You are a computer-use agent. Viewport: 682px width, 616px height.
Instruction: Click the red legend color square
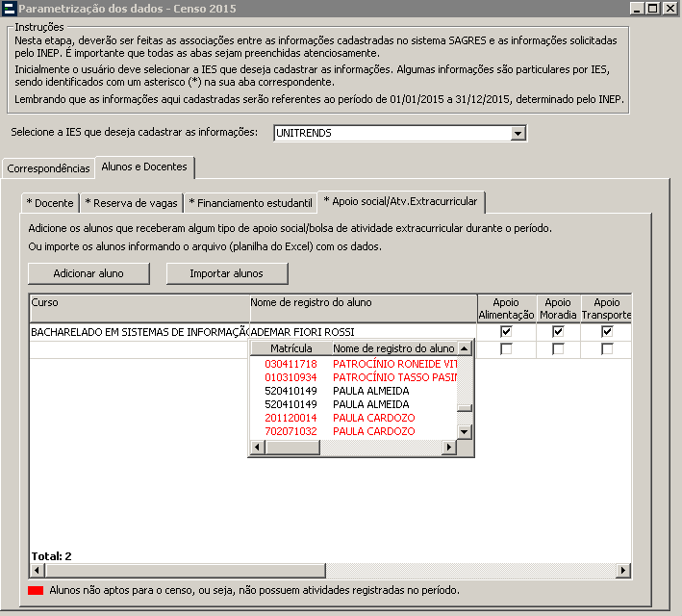37,590
